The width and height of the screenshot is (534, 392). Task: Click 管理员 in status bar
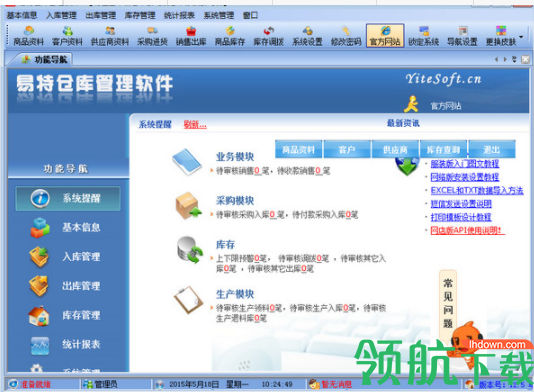point(106,385)
